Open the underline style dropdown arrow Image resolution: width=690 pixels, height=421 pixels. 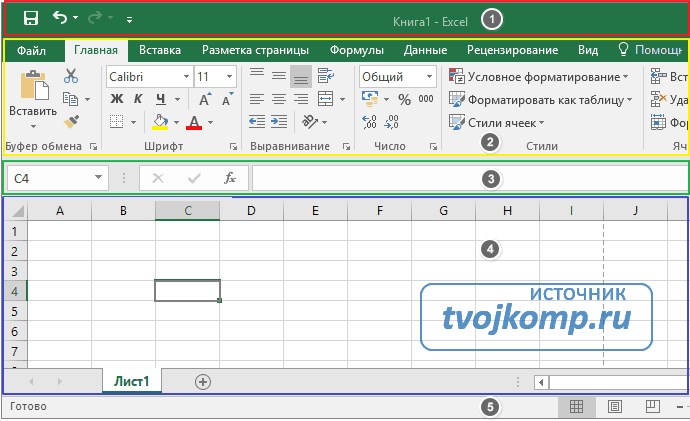pos(177,99)
